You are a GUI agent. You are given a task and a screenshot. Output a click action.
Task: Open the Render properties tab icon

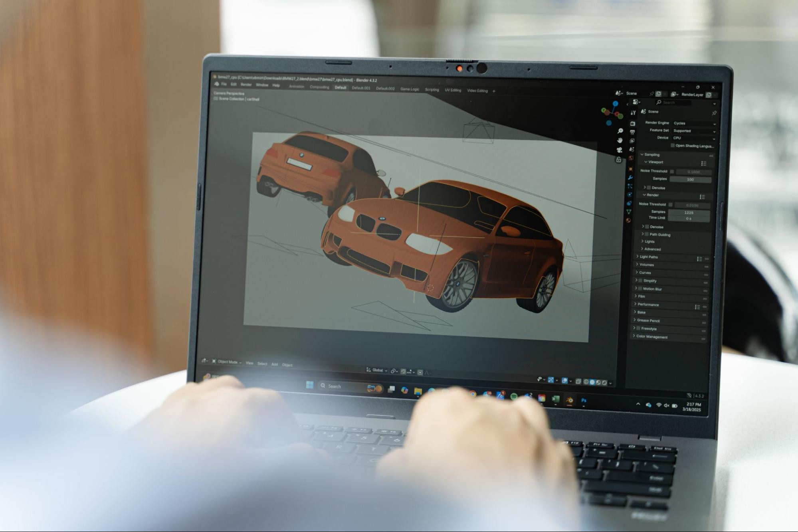633,123
